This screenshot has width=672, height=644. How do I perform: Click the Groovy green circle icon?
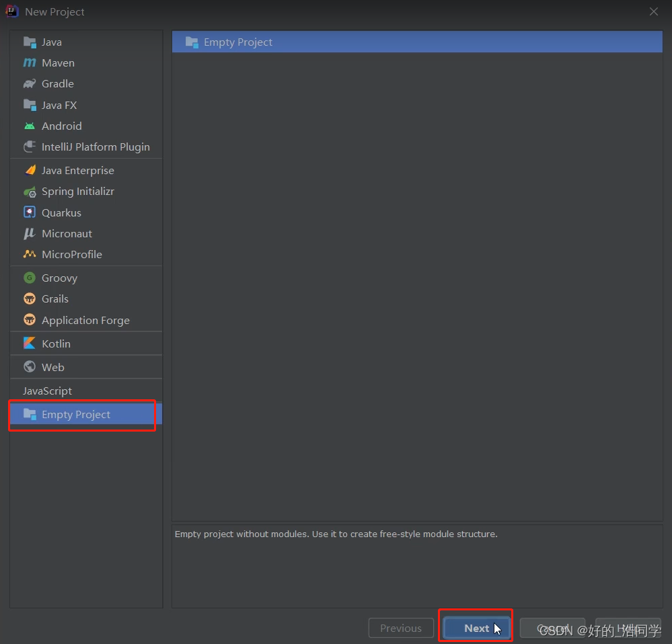coord(30,278)
